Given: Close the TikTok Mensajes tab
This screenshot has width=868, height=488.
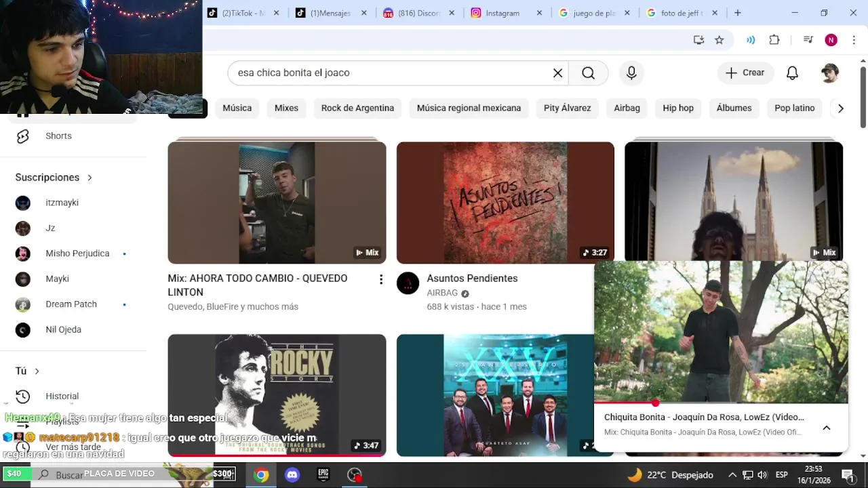Looking at the screenshot, I should pyautogui.click(x=364, y=13).
